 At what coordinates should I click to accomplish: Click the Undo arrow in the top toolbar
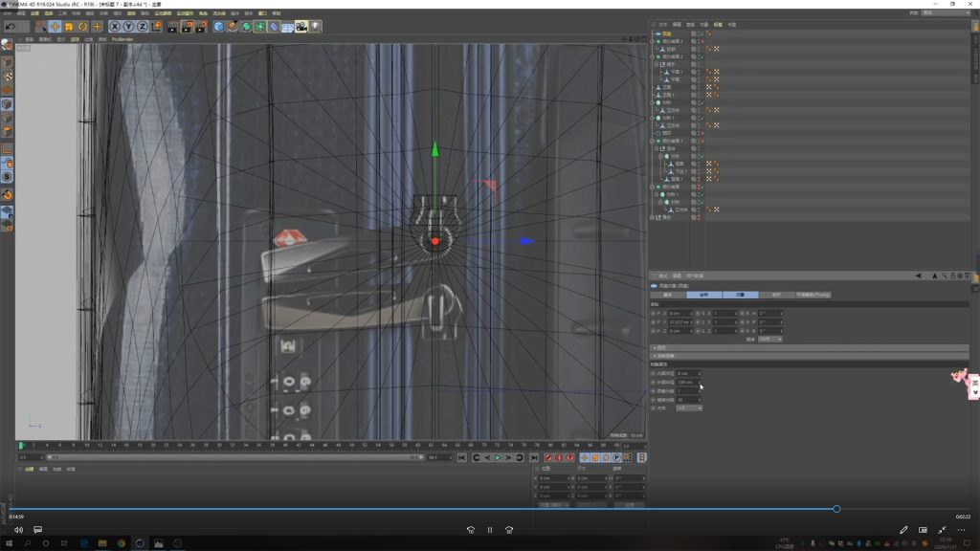(11, 27)
